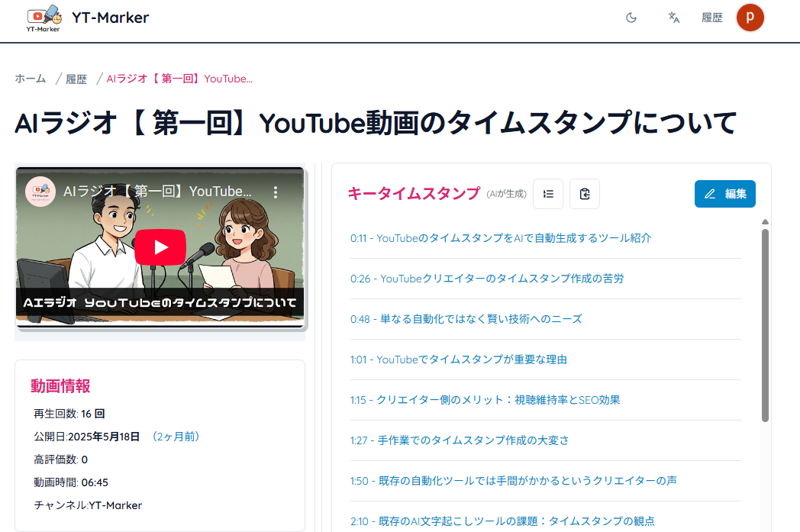The height and width of the screenshot is (532, 800).
Task: Open 履歴 in the top navigation
Action: 711,18
